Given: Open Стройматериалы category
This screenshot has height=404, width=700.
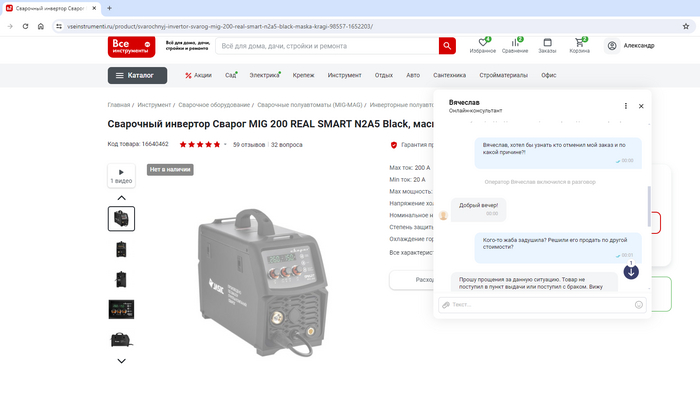Looking at the screenshot, I should point(503,75).
